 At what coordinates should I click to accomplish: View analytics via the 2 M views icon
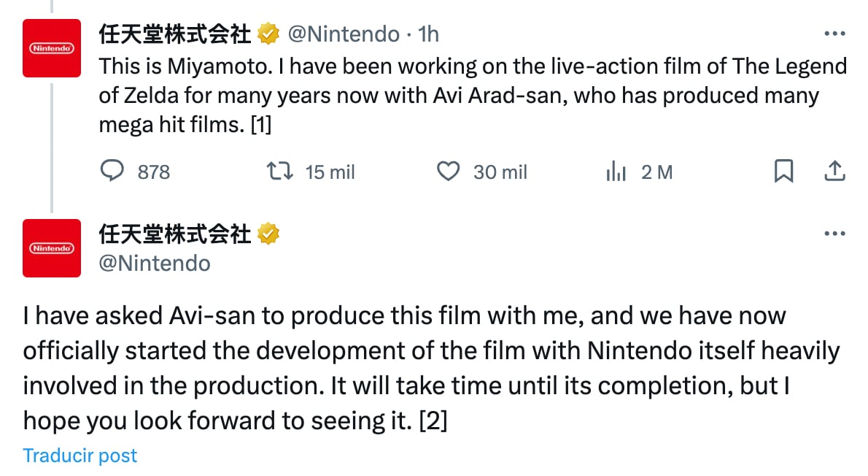(x=616, y=172)
